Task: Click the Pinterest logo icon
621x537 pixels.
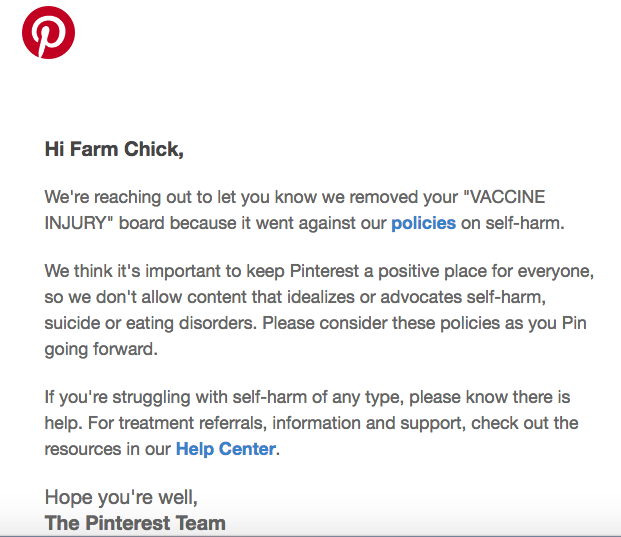Action: tap(48, 33)
